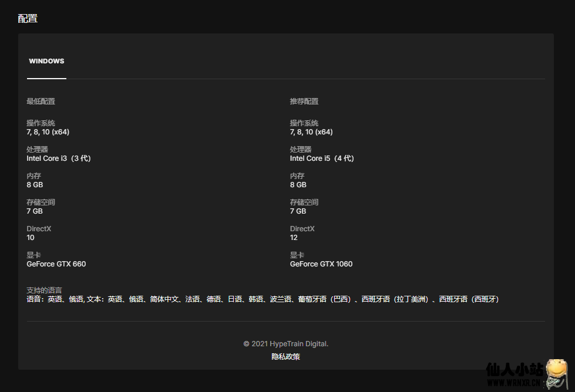This screenshot has width=575, height=392.
Task: Click the supported languages list text
Action: click(263, 299)
